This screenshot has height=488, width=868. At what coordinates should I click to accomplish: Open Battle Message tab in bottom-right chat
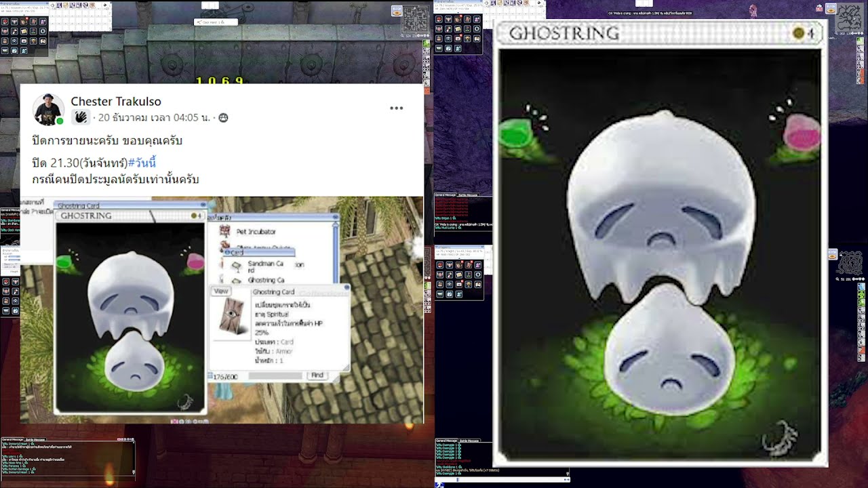[x=469, y=441]
